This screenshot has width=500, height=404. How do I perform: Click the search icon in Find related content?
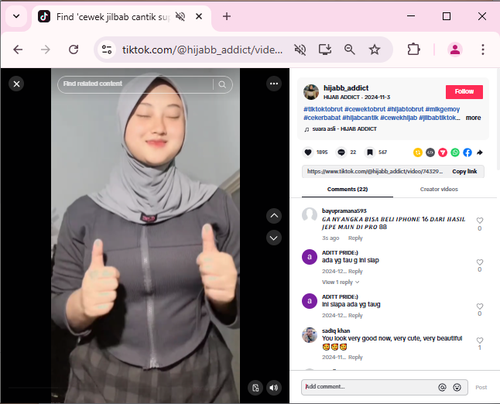pos(222,84)
